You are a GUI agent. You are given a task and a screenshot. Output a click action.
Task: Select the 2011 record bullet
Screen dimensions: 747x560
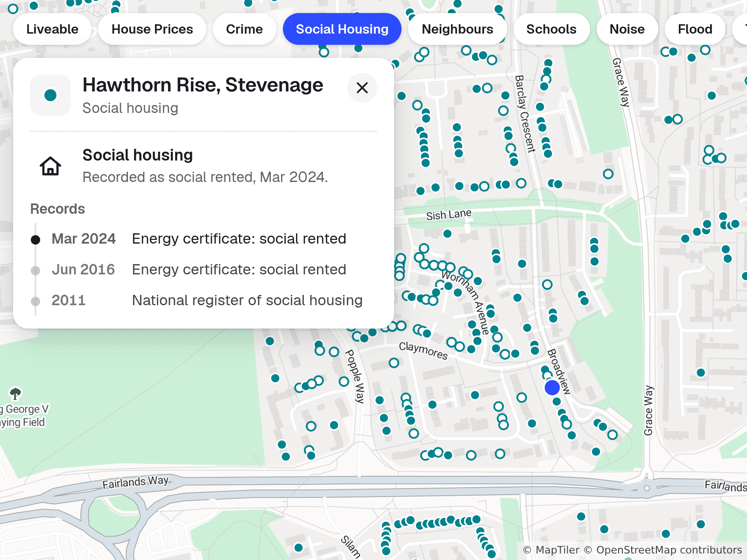(35, 301)
